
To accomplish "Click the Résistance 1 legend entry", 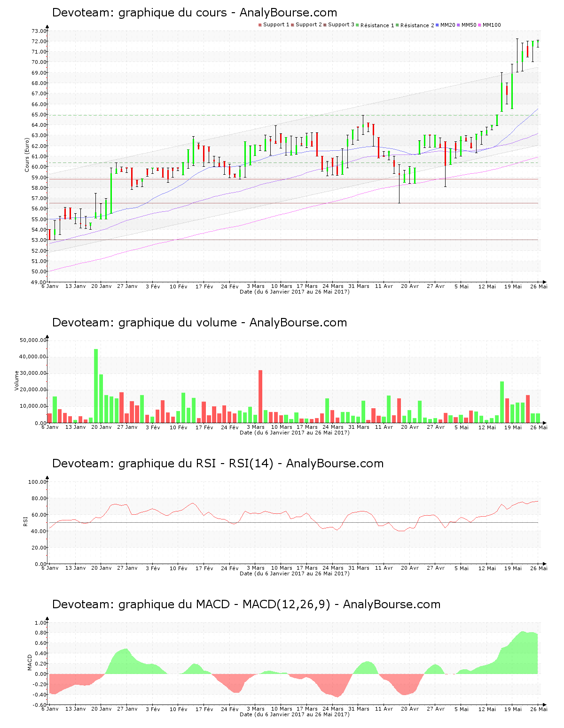I will tap(375, 25).
